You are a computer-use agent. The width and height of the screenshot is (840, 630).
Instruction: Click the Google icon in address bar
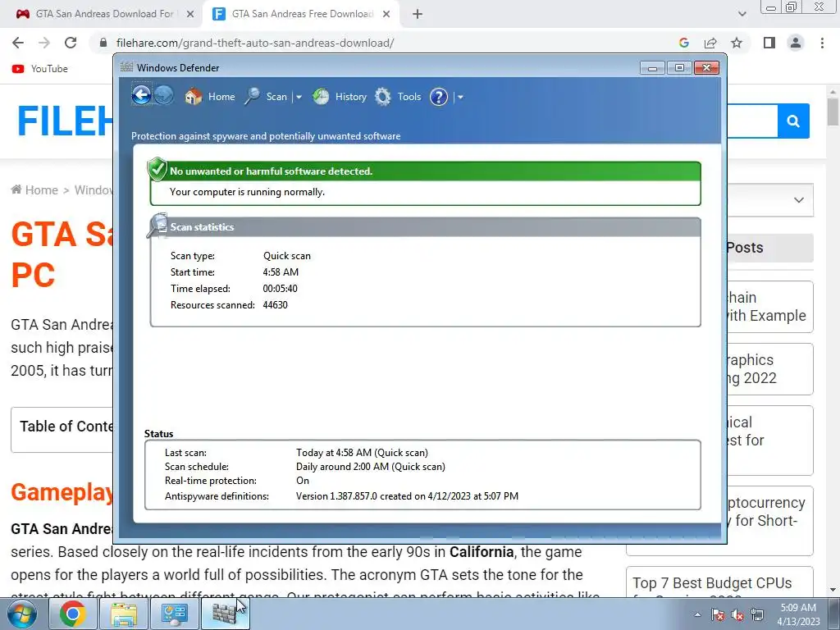pos(683,43)
